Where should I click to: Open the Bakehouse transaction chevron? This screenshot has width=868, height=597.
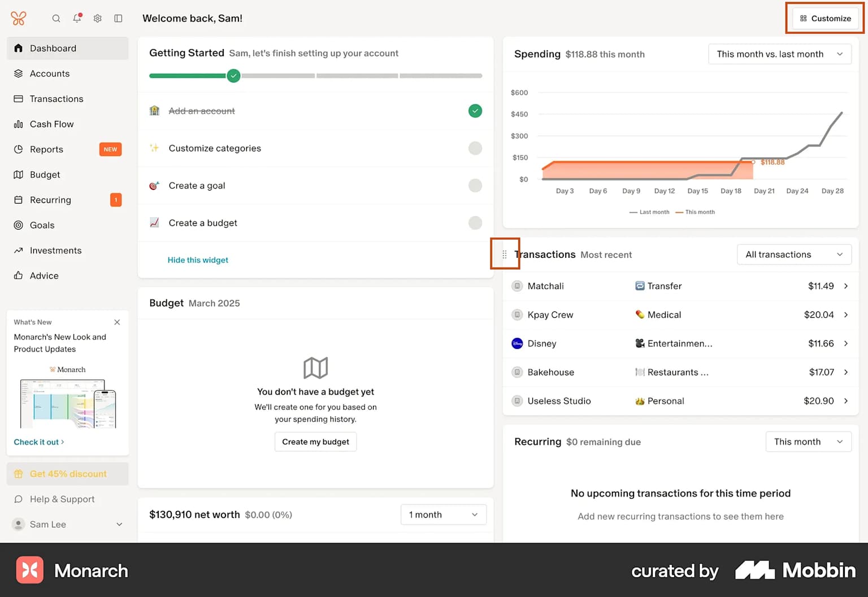tap(846, 372)
